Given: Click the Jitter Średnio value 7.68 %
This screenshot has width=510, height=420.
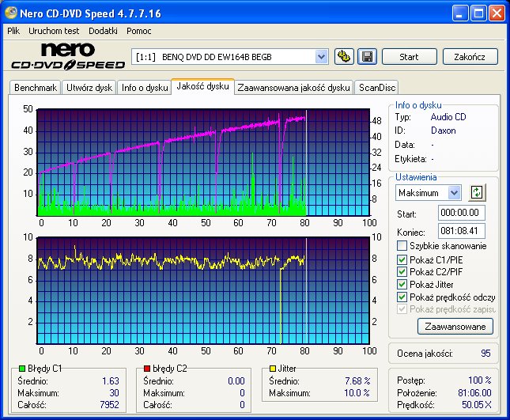Looking at the screenshot, I should [x=357, y=380].
